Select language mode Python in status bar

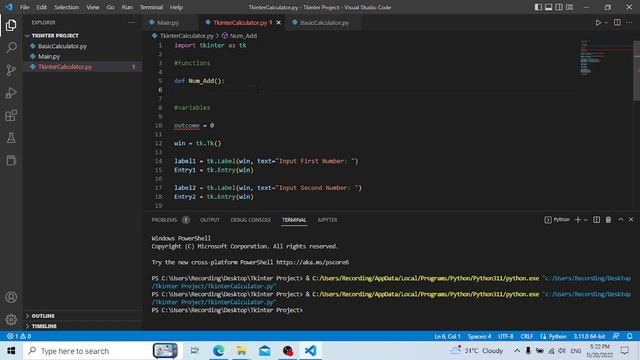point(557,336)
